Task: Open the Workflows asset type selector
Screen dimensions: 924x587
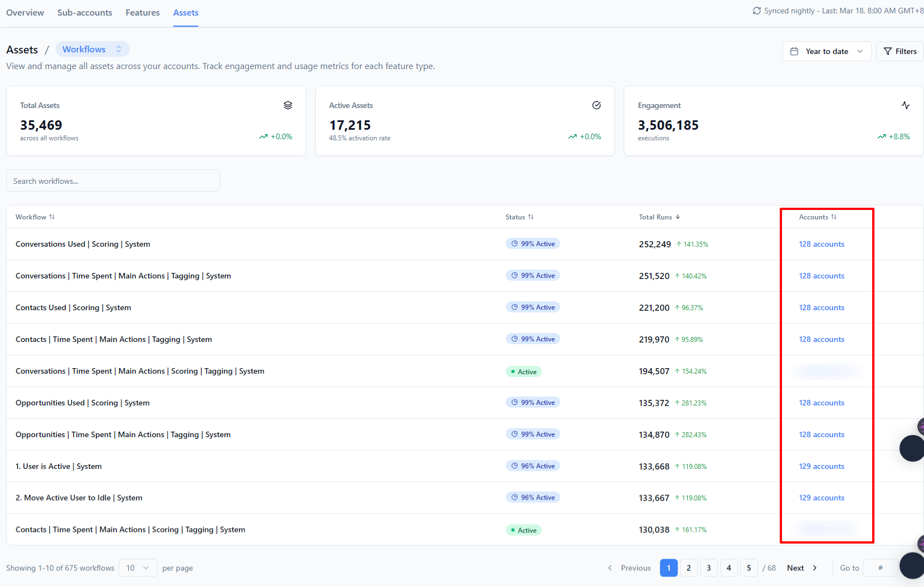Action: [x=92, y=49]
